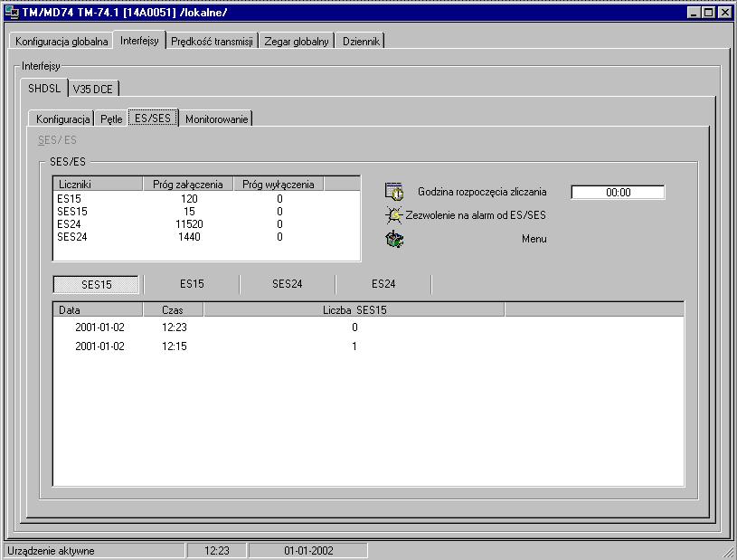Click the 1440 threshold value
This screenshot has width=737, height=560.
189,237
